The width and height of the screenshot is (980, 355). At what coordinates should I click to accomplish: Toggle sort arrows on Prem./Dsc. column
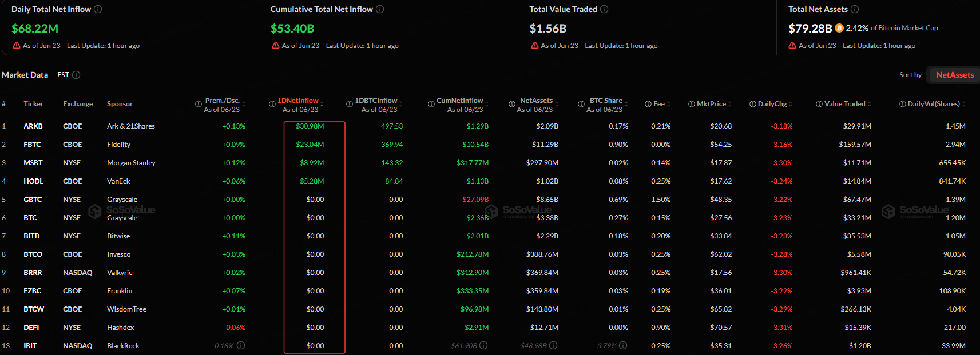(244, 104)
